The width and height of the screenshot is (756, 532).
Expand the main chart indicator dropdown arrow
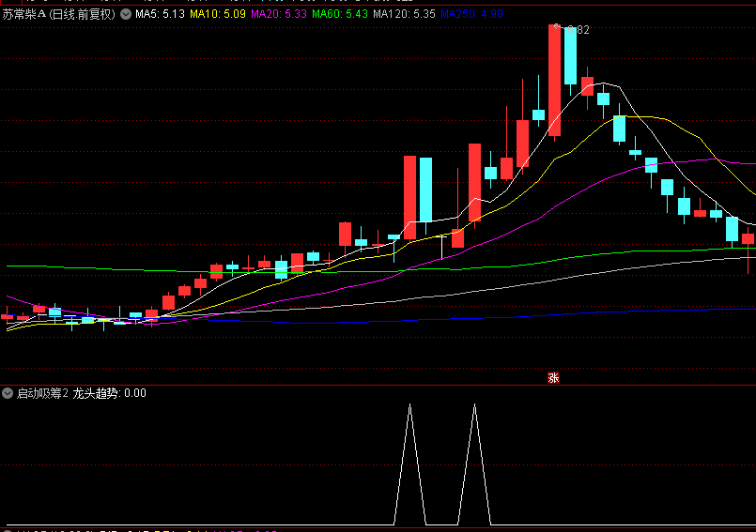click(x=126, y=15)
